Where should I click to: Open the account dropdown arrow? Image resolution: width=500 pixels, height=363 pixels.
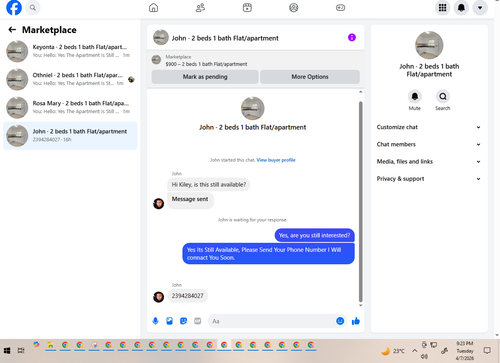480,7
